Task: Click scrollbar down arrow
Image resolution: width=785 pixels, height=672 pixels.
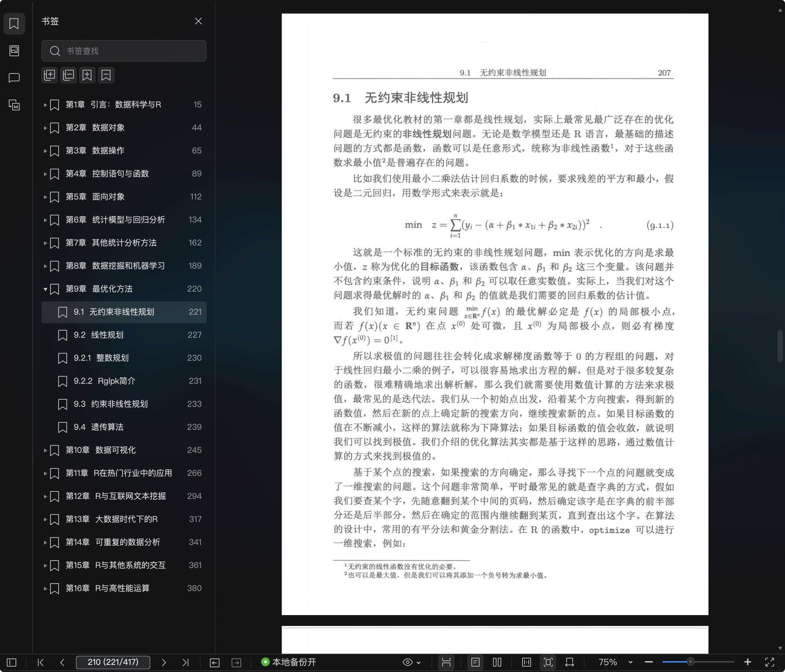Action: pyautogui.click(x=780, y=648)
